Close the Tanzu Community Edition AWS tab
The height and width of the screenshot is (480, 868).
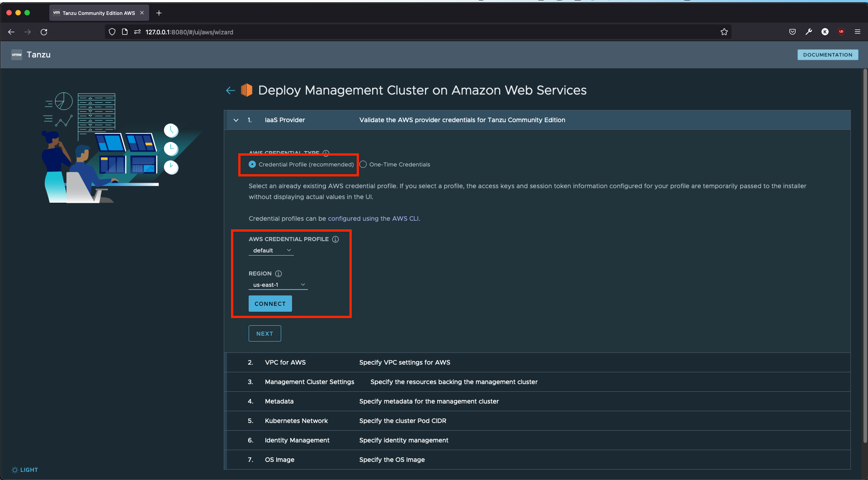(142, 13)
